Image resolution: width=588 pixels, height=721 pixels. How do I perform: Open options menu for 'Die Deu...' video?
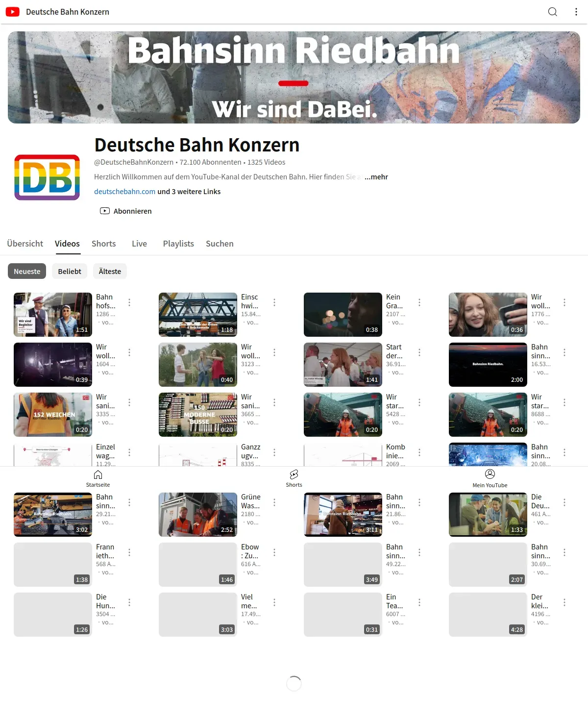[564, 502]
